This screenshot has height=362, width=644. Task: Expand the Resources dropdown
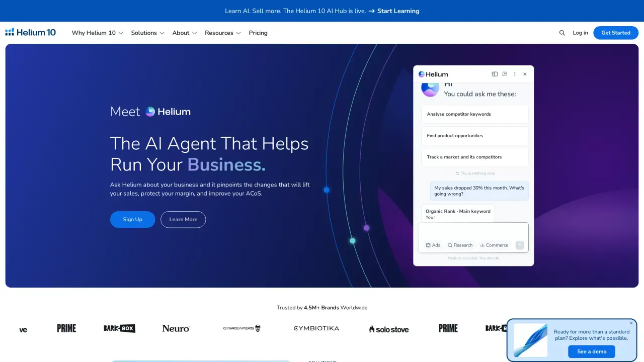pyautogui.click(x=222, y=33)
